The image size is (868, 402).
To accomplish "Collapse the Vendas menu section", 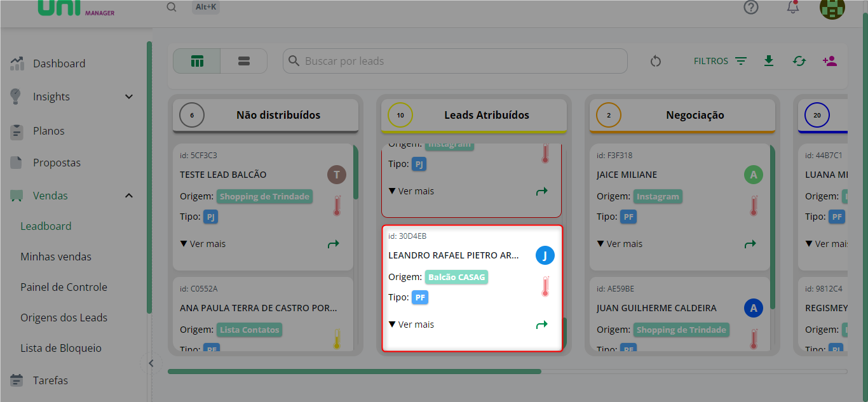I will tap(129, 196).
